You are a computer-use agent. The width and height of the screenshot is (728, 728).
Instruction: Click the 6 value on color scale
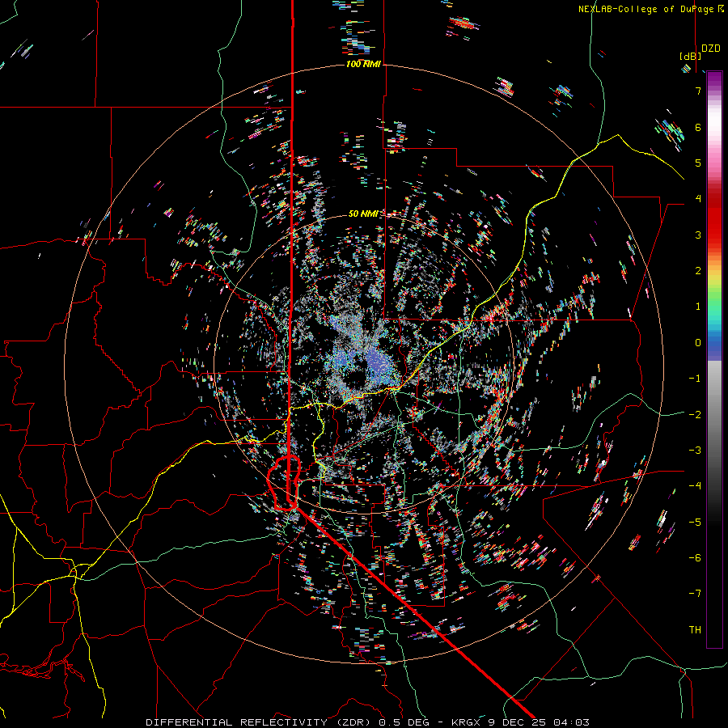pyautogui.click(x=698, y=127)
